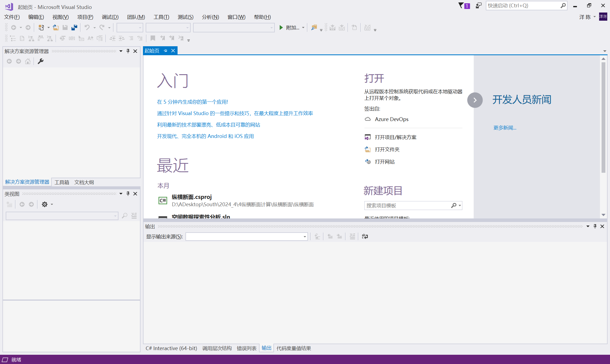Toggle auto-hide pin on Solution Explorer panel
This screenshot has width=610, height=364.
[x=128, y=51]
